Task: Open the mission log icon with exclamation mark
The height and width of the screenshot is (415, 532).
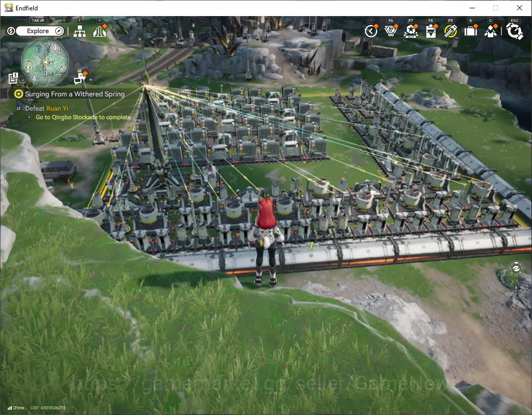Action: pyautogui.click(x=13, y=78)
